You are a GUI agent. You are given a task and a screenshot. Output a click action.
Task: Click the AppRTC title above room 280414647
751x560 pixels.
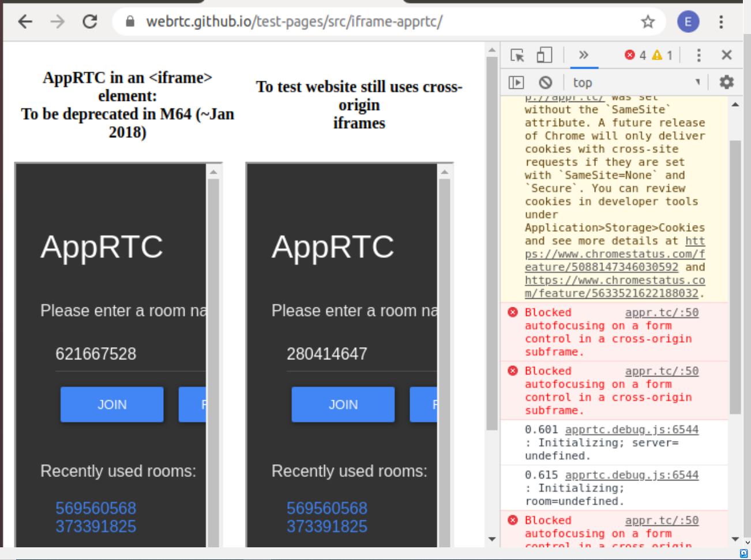click(x=333, y=247)
